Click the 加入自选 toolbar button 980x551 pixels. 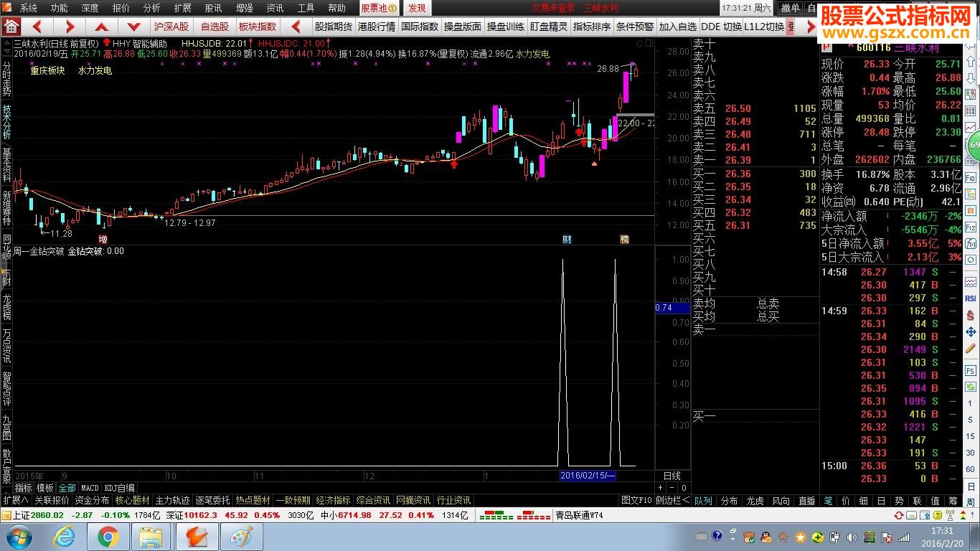pos(678,27)
